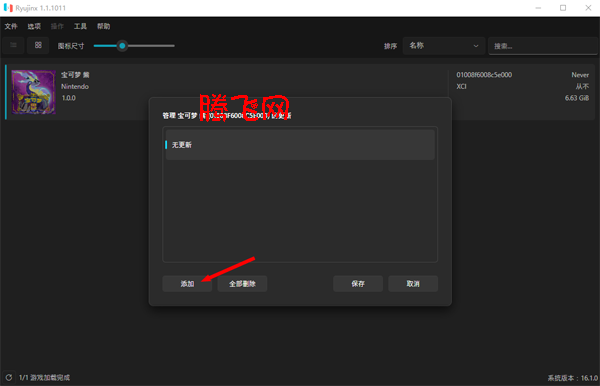Open the 帮助 menu
Image resolution: width=600 pixels, height=386 pixels.
pos(103,26)
